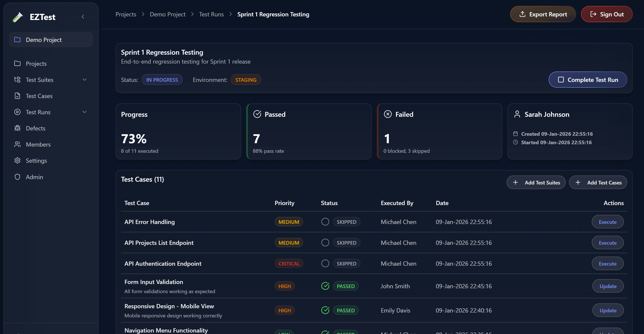
Task: Click the user icon next to Sarah Johnson
Action: point(517,114)
